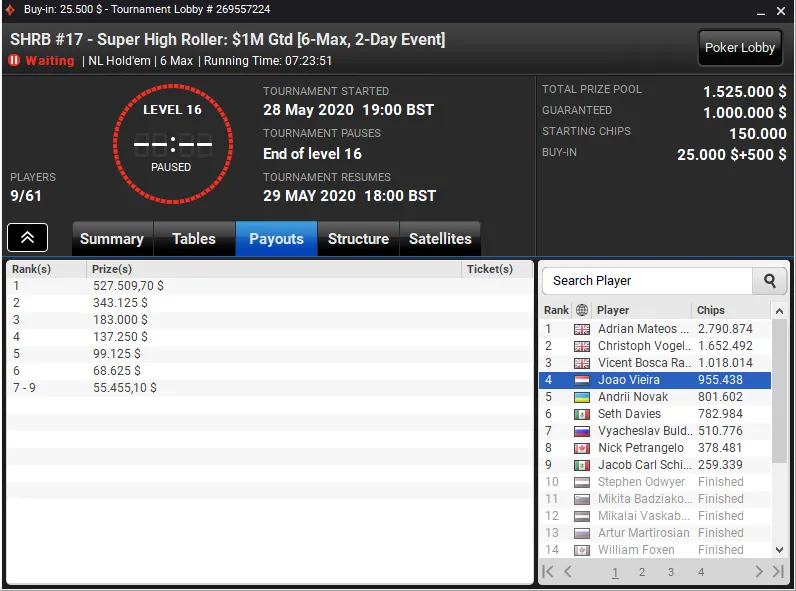Jump to last player list page
The image size is (796, 591).
coord(778,572)
